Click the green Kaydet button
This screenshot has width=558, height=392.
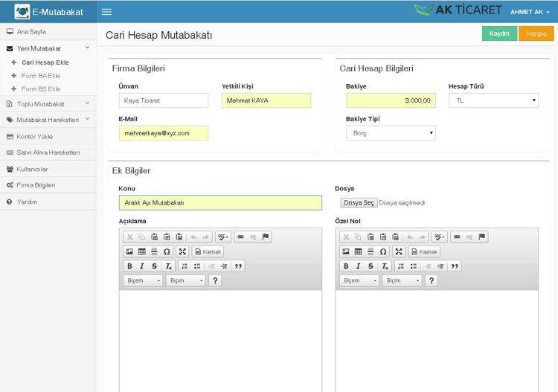click(498, 33)
